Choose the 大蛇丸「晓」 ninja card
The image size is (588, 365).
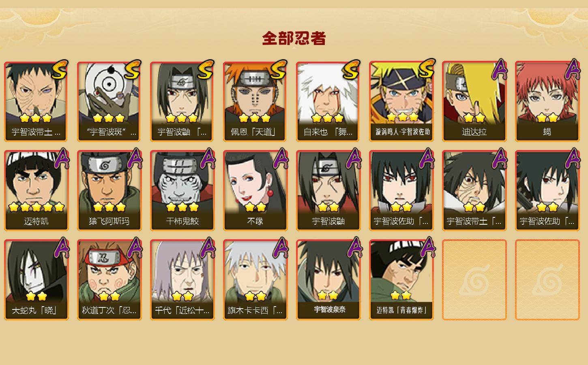(x=36, y=280)
